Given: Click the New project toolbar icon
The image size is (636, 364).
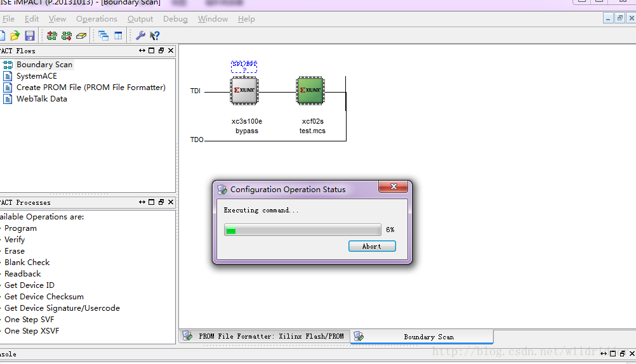Looking at the screenshot, I should (2, 36).
